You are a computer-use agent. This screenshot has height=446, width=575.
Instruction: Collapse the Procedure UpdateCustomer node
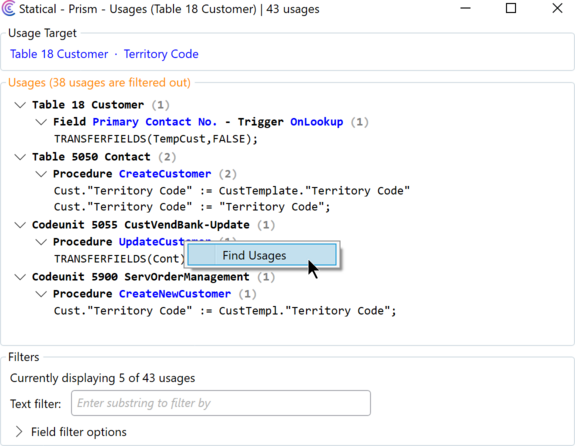tap(41, 242)
